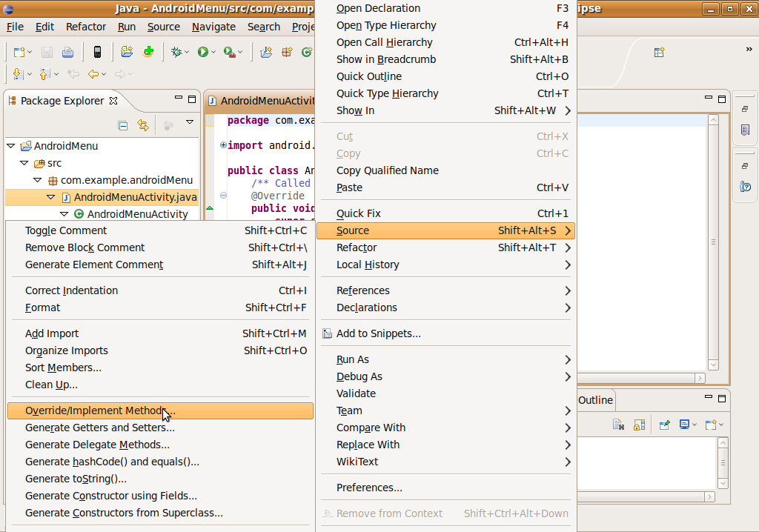Open the Run dropdown arrow

click(213, 53)
